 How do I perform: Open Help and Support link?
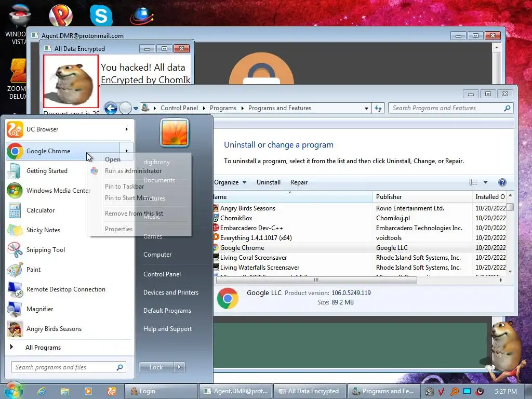tap(167, 329)
